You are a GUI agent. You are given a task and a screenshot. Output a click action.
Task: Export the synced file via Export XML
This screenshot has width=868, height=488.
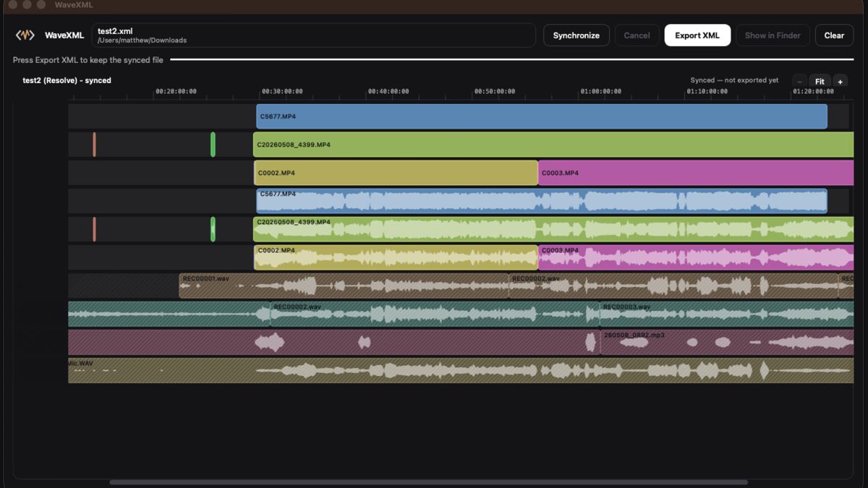697,35
